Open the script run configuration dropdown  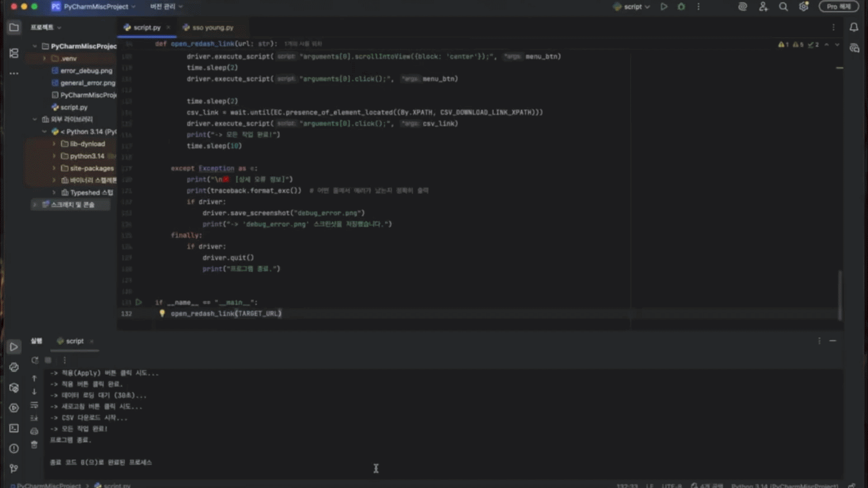632,7
